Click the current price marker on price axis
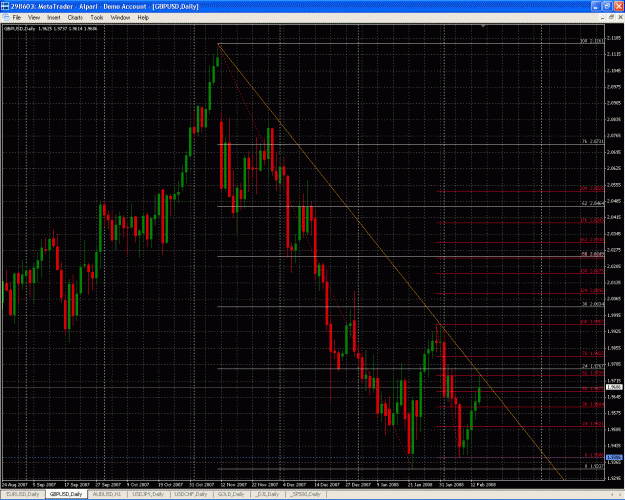The image size is (625, 500). [x=614, y=387]
